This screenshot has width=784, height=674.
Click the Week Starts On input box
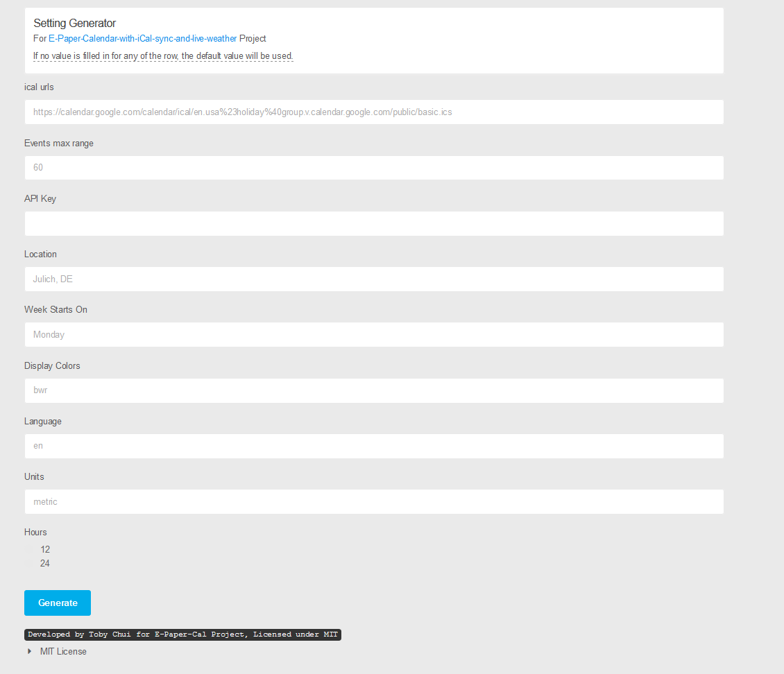[374, 334]
